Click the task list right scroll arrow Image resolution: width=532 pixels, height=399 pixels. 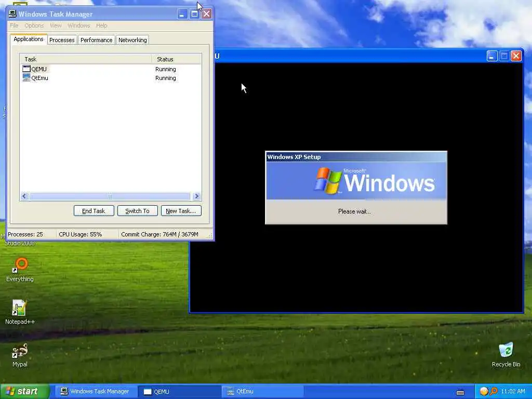click(197, 196)
